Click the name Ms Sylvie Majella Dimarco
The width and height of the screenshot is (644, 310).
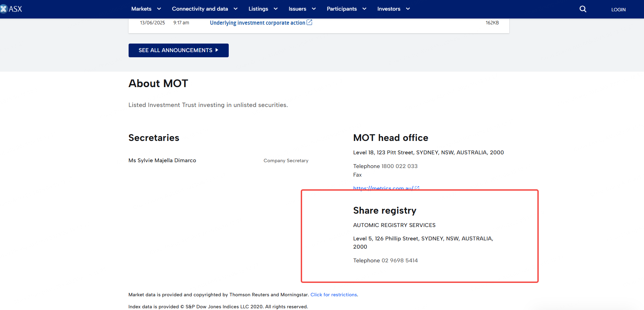pyautogui.click(x=162, y=160)
